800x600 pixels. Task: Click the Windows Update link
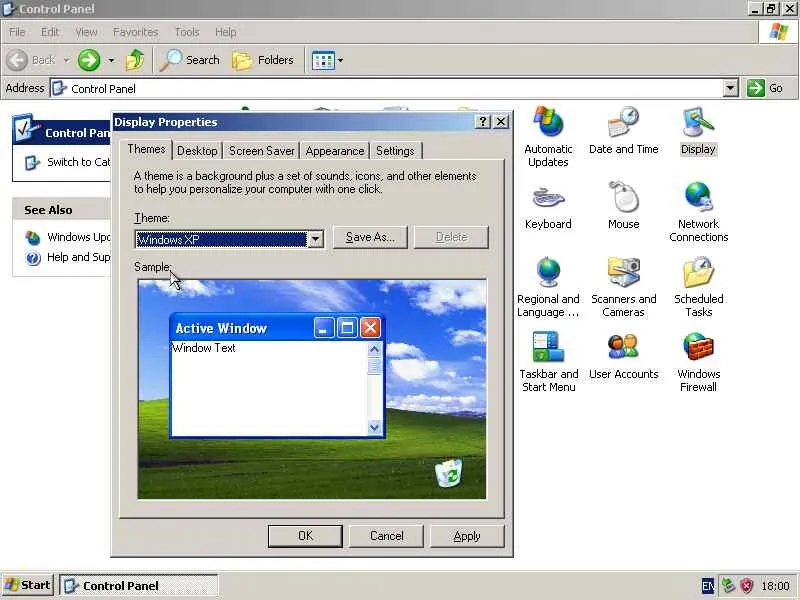pos(79,237)
